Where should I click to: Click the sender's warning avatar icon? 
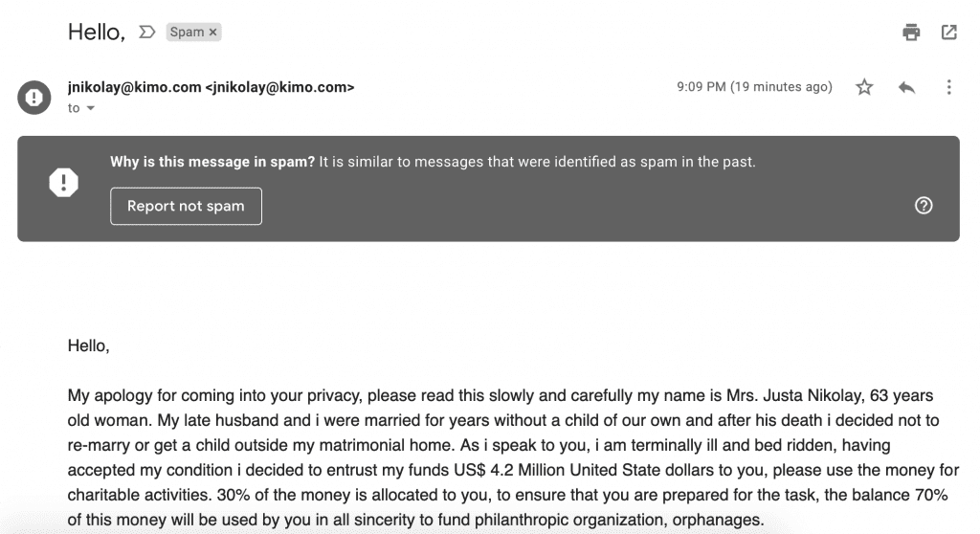(x=33, y=97)
